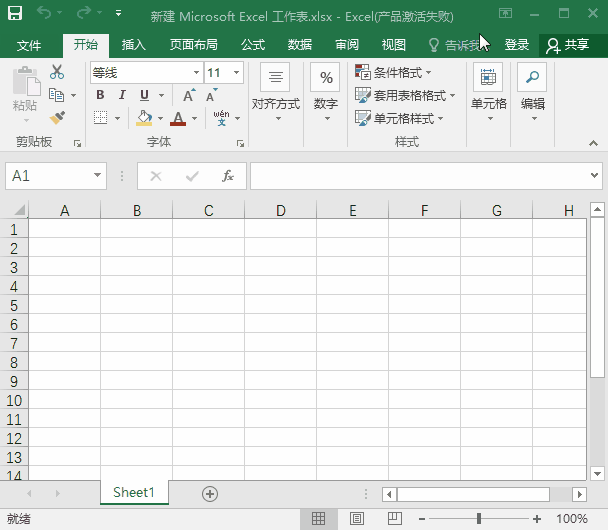
Task: Click the Save icon in title bar
Action: tap(17, 16)
